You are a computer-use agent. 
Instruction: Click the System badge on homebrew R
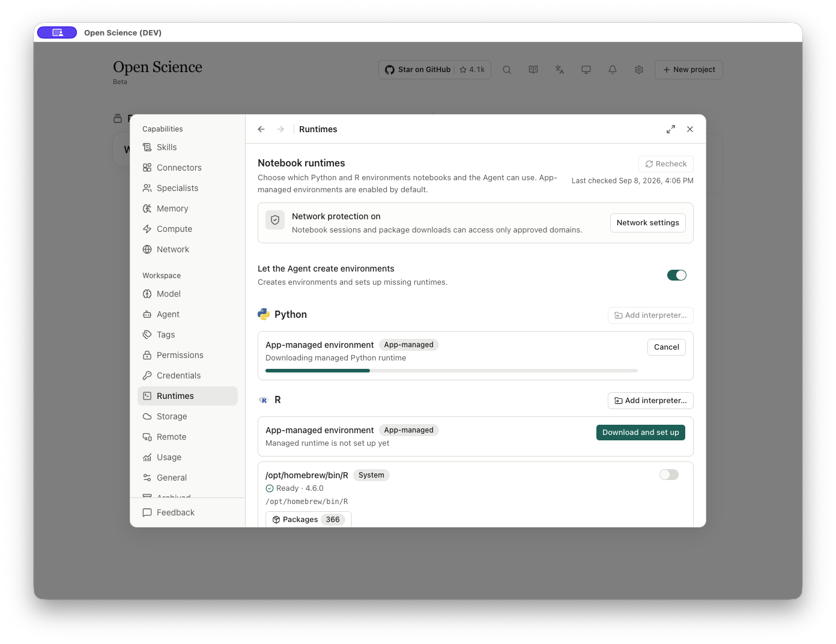[371, 475]
